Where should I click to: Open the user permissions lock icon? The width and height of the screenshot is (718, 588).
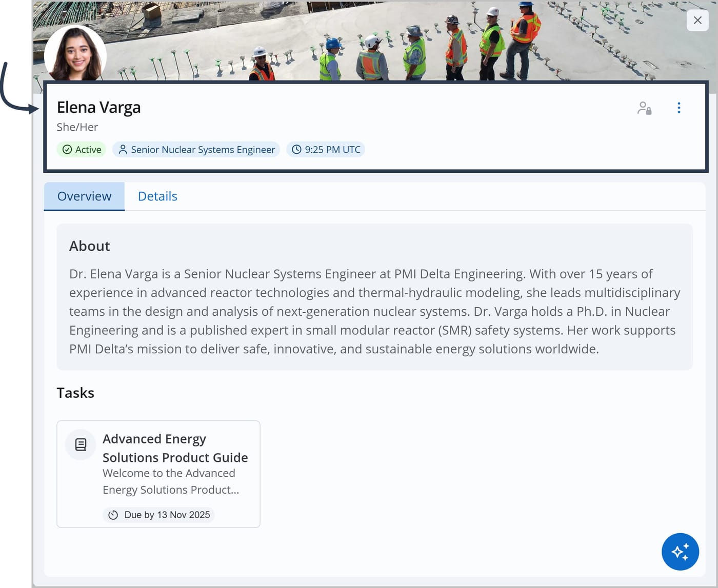click(644, 108)
